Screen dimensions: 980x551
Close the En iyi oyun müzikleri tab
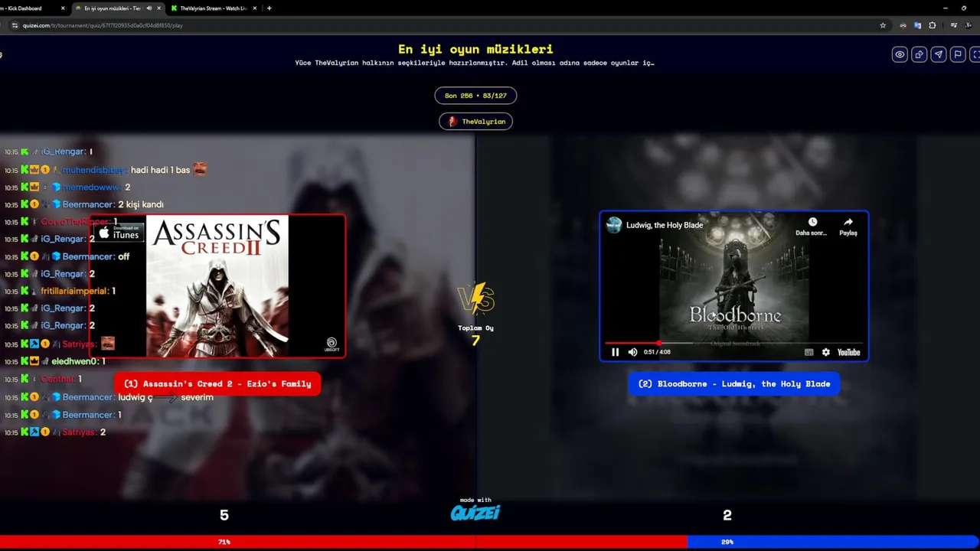pos(159,8)
